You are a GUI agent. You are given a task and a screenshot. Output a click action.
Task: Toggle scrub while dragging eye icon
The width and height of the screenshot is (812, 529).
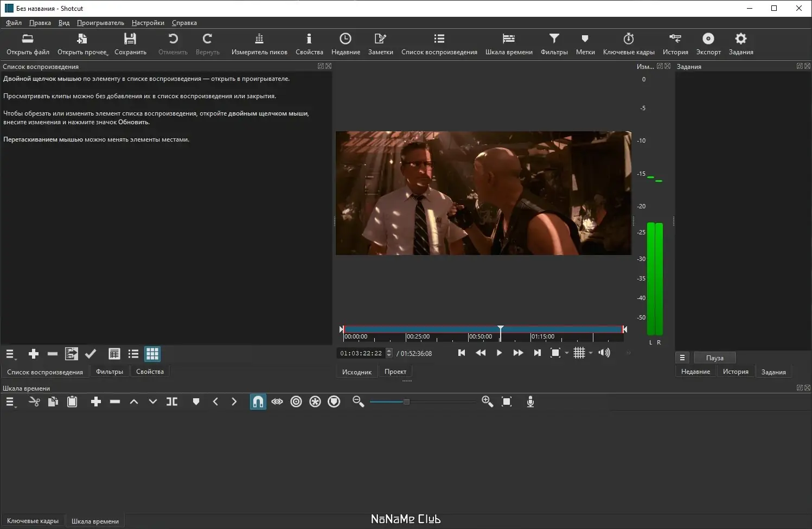277,402
